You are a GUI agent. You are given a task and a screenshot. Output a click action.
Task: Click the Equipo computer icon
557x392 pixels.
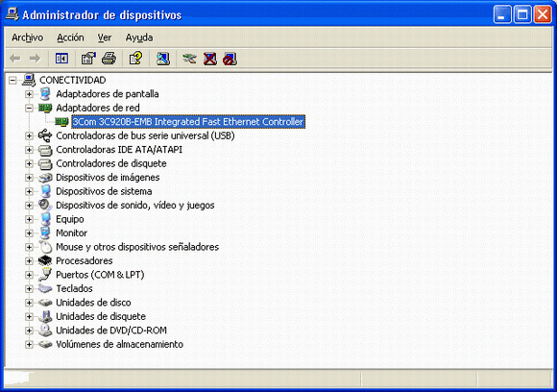pos(45,219)
